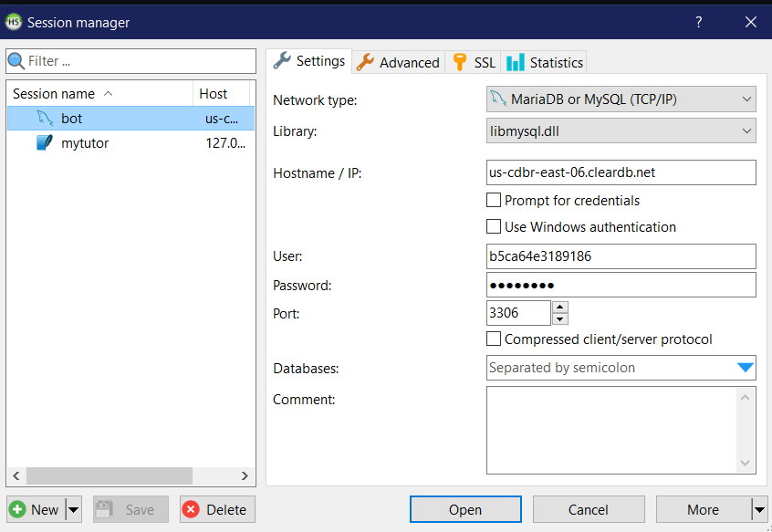Click the Comment text area

pos(612,430)
